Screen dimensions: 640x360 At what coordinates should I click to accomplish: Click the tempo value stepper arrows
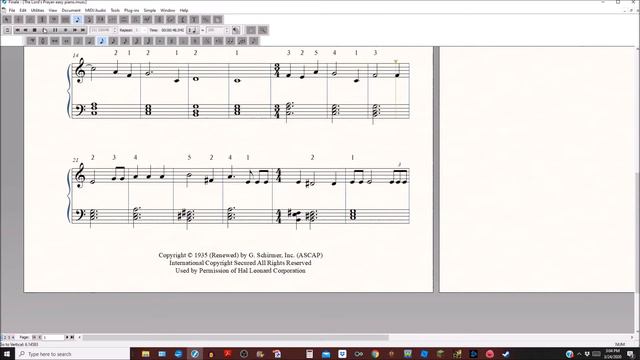[227, 30]
